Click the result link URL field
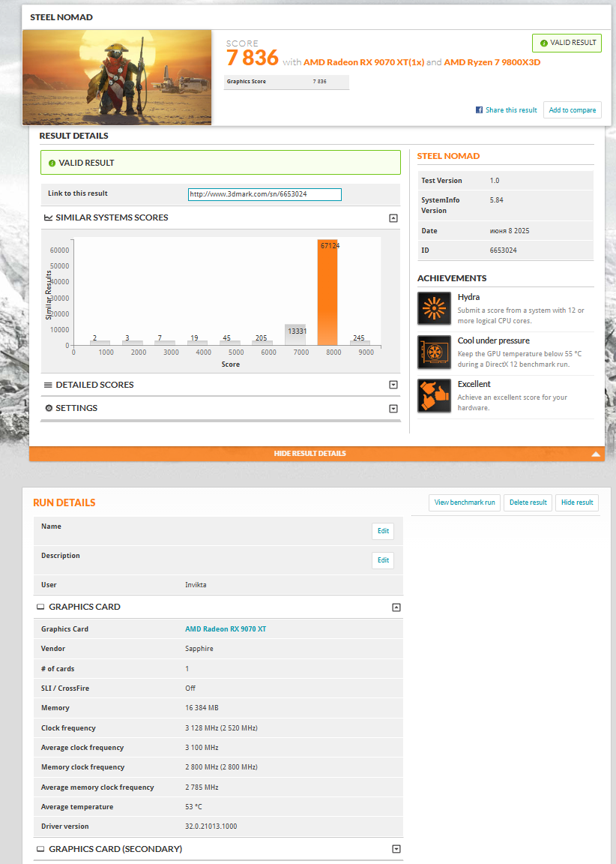Viewport: 616px width, 864px height. point(265,194)
